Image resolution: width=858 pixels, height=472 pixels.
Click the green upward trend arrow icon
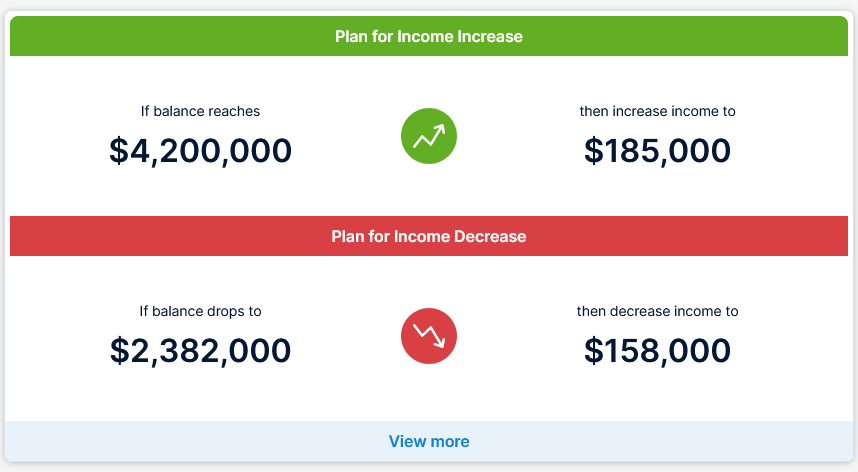[x=428, y=136]
